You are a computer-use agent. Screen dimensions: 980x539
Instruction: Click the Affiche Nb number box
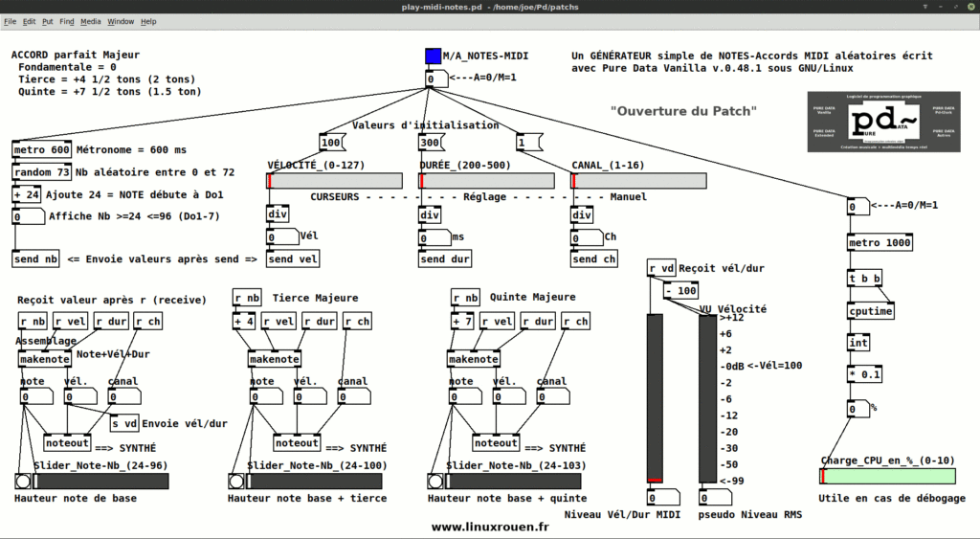(28, 216)
